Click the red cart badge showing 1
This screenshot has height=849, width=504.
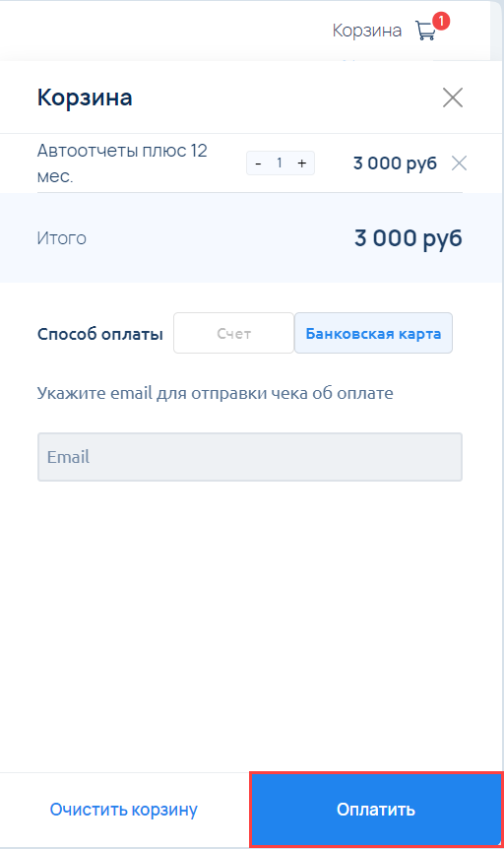click(x=441, y=21)
